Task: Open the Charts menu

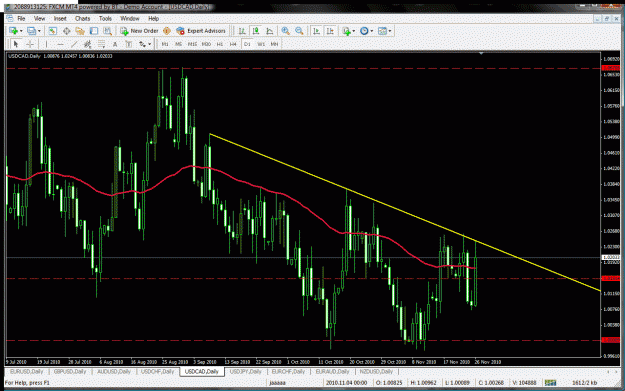Action: click(x=83, y=18)
